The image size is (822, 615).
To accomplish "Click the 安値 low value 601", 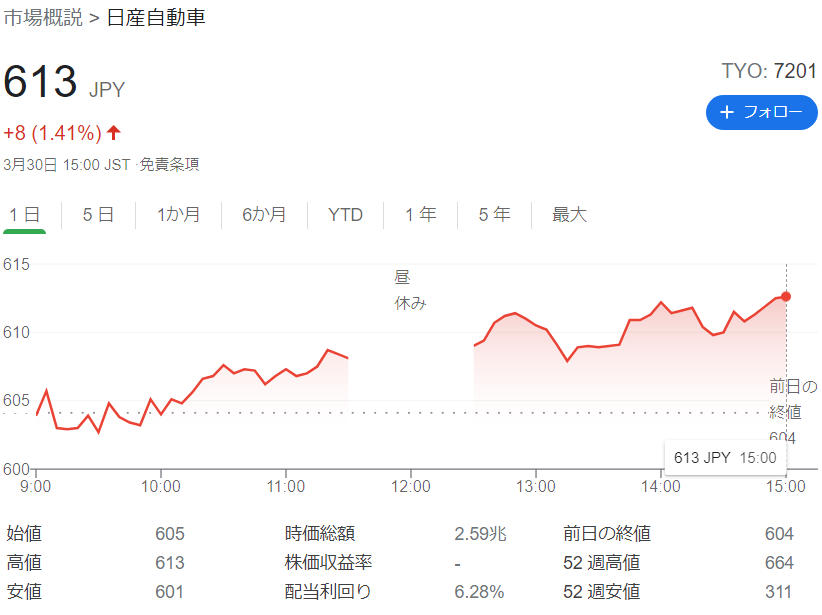I will tap(169, 592).
